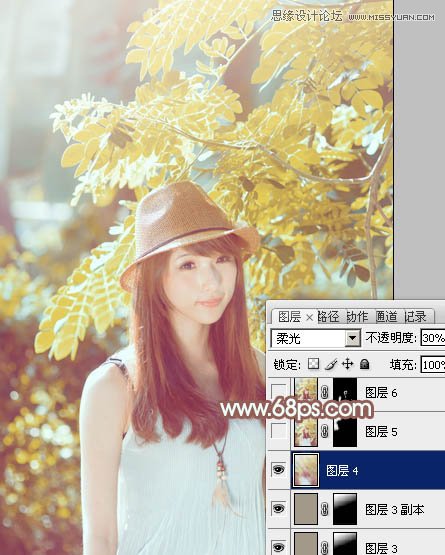The width and height of the screenshot is (445, 555).
Task: Toggle lock transparent pixels icon
Action: click(313, 364)
